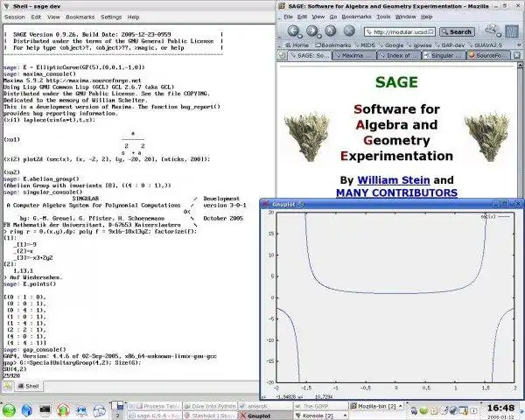Stop page loading in Mozilla

tap(349, 31)
